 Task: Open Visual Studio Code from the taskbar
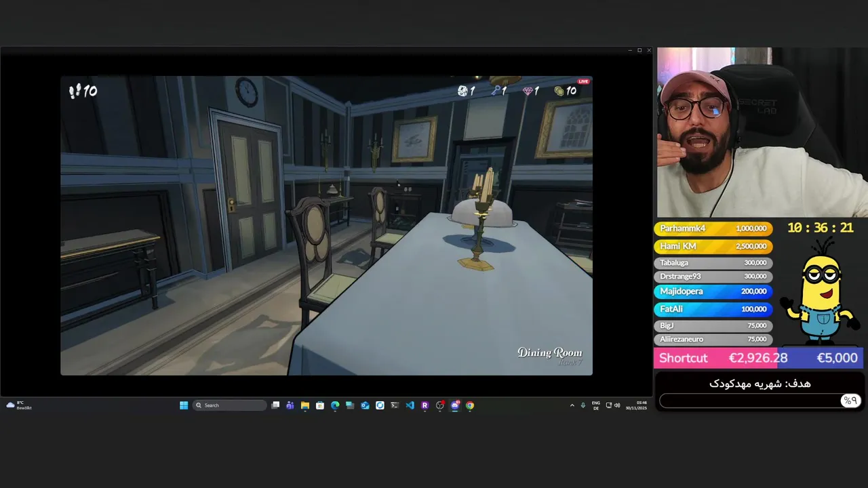click(410, 405)
